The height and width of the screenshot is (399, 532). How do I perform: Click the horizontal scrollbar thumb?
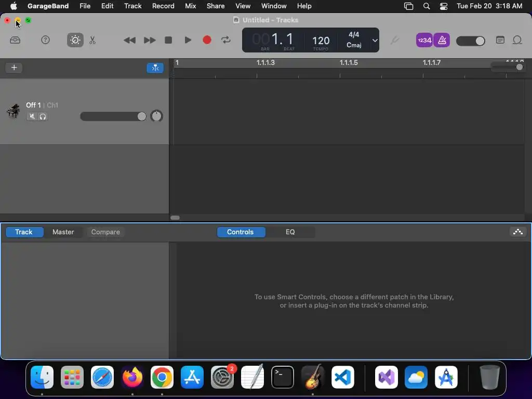coord(175,218)
